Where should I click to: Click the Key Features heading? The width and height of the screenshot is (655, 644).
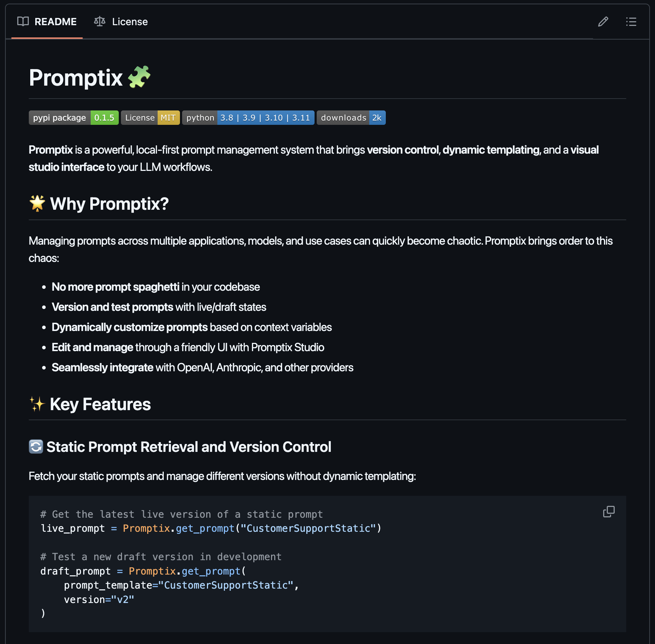[100, 404]
